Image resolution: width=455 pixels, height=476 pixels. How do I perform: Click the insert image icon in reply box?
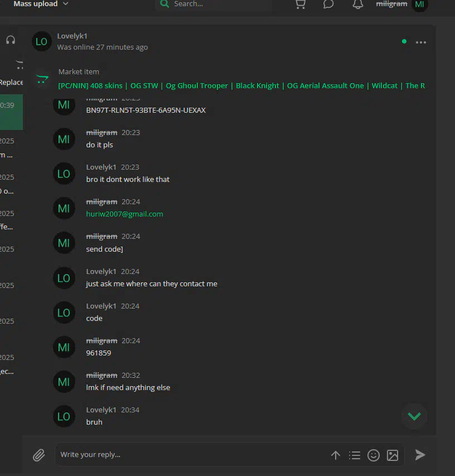coord(393,455)
